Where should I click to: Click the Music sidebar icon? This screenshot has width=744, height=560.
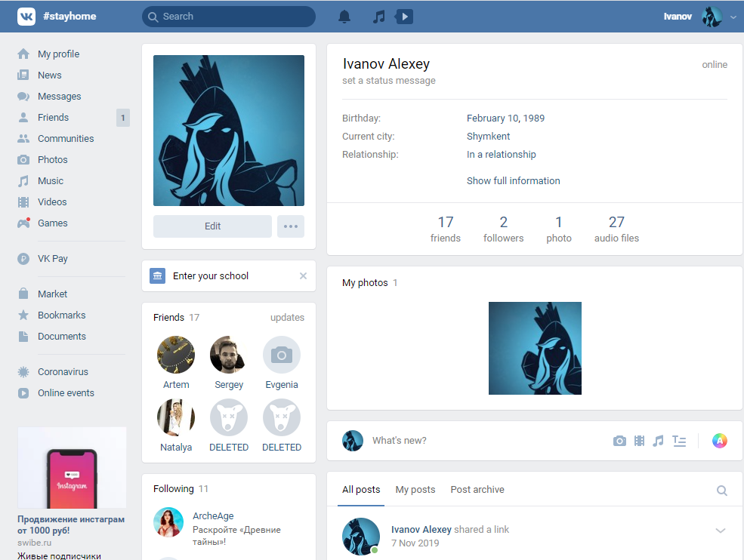pos(23,180)
